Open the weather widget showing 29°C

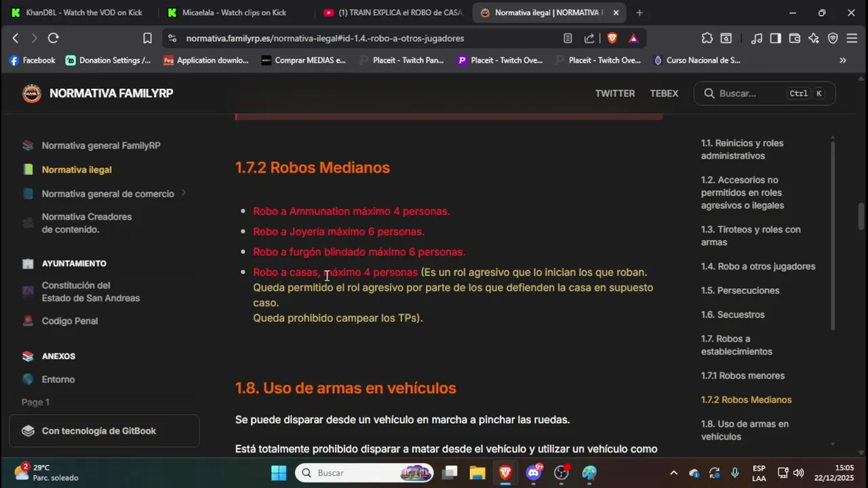(x=47, y=472)
